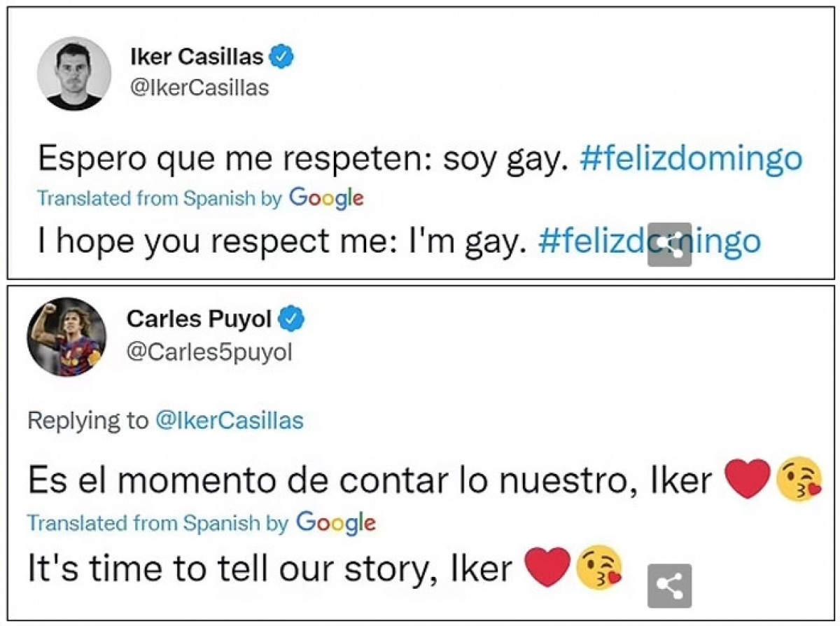Click the red heart emoji in the Spanish reply
Image resolution: width=840 pixels, height=626 pixels.
click(x=748, y=480)
